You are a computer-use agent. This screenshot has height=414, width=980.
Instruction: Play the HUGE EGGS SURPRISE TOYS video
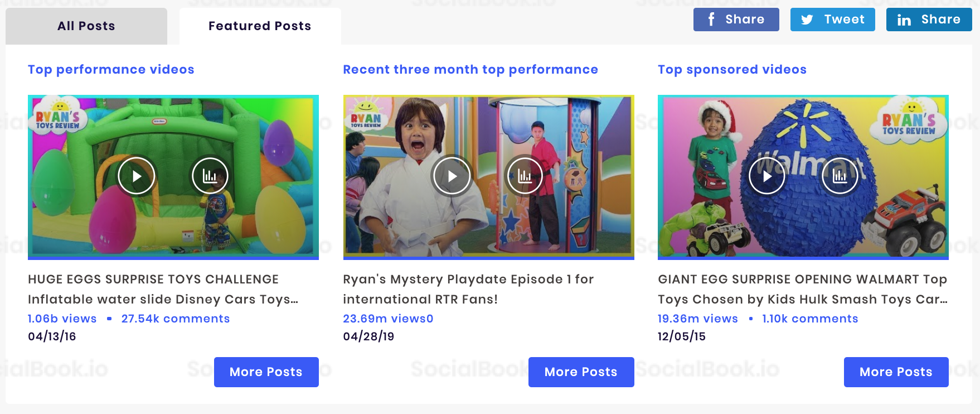coord(137,176)
